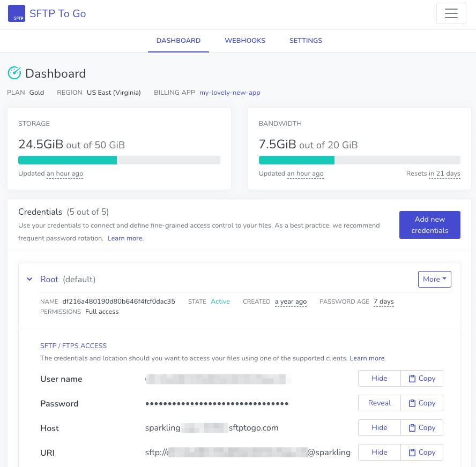The image size is (476, 467).
Task: Select the Dashboard tab
Action: click(x=178, y=41)
